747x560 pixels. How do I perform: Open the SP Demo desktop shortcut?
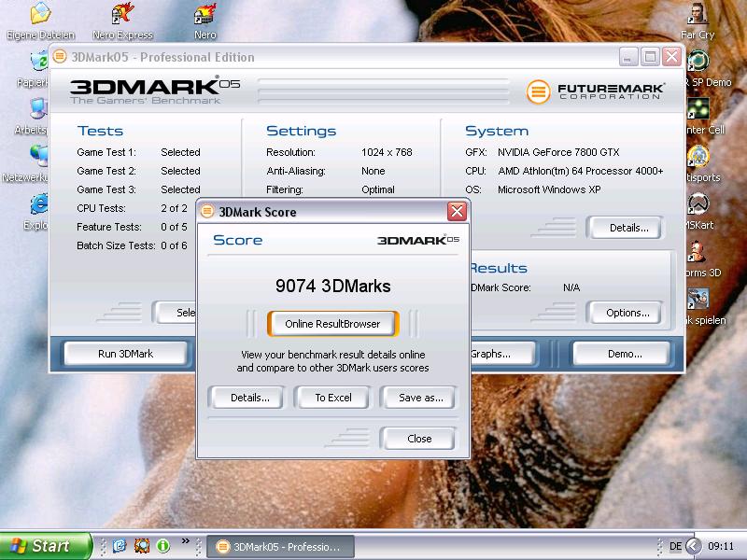click(x=709, y=69)
